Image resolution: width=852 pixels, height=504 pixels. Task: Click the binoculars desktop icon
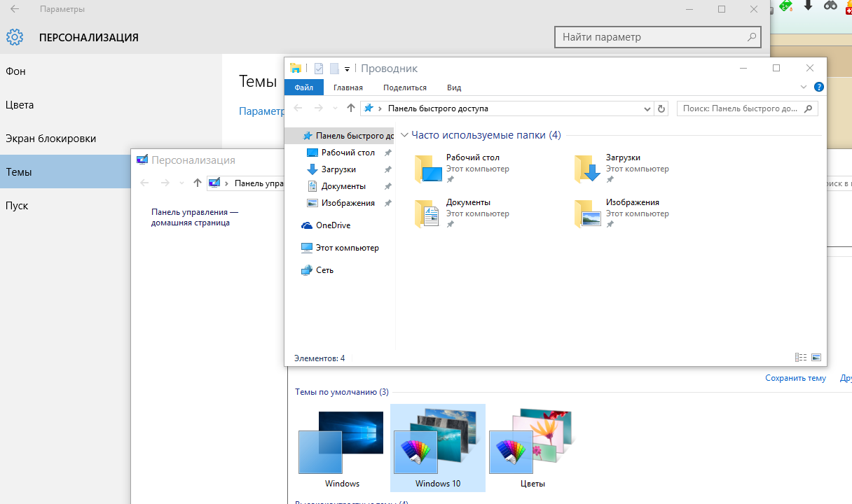pyautogui.click(x=830, y=6)
